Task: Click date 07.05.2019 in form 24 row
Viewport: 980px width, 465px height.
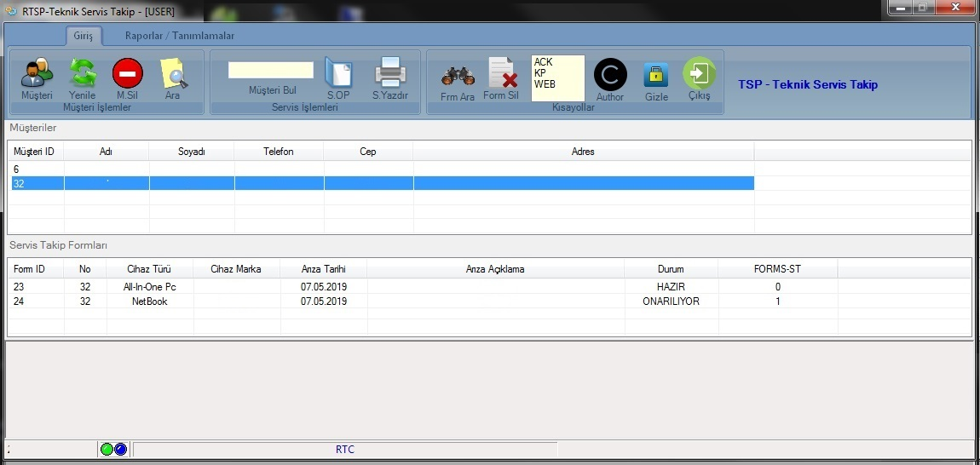Action: coord(324,301)
